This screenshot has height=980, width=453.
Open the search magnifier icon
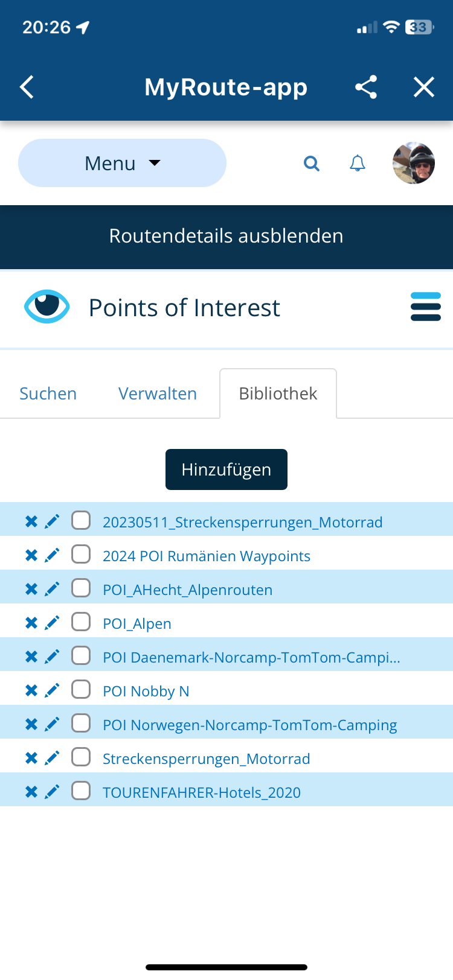coord(311,164)
